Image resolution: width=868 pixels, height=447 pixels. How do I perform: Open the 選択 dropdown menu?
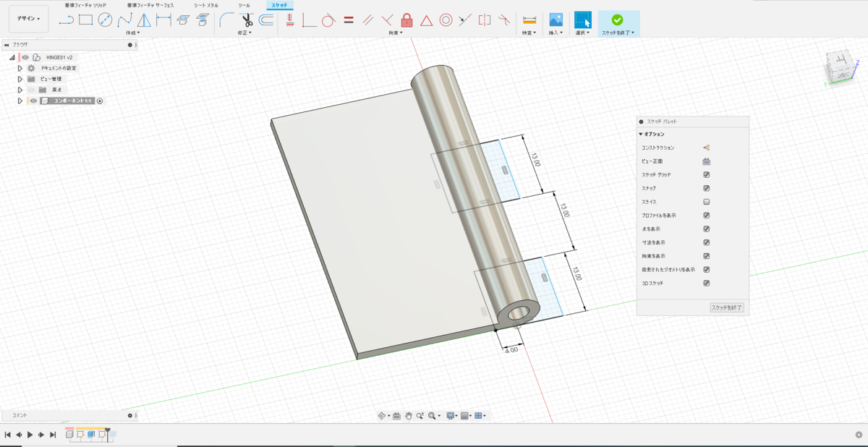582,33
